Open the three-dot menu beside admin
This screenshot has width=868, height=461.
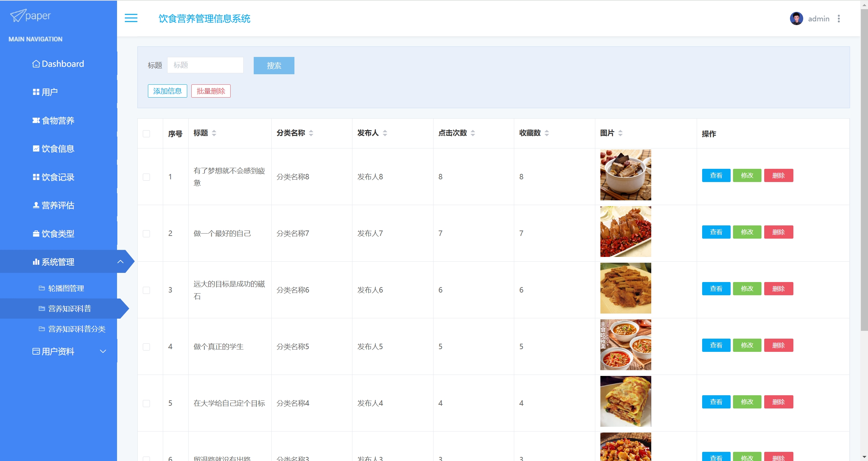pos(838,19)
